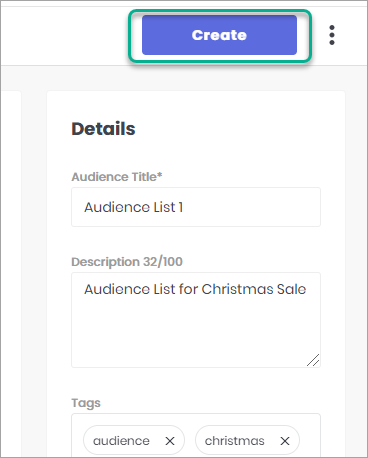Click the description box resize handle
368x458 pixels.
click(x=313, y=360)
